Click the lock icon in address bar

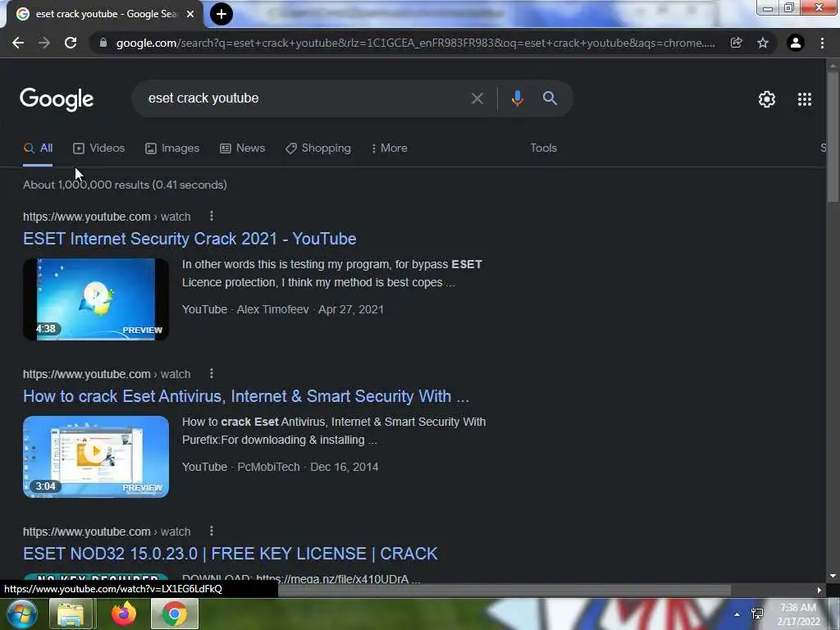click(x=103, y=43)
